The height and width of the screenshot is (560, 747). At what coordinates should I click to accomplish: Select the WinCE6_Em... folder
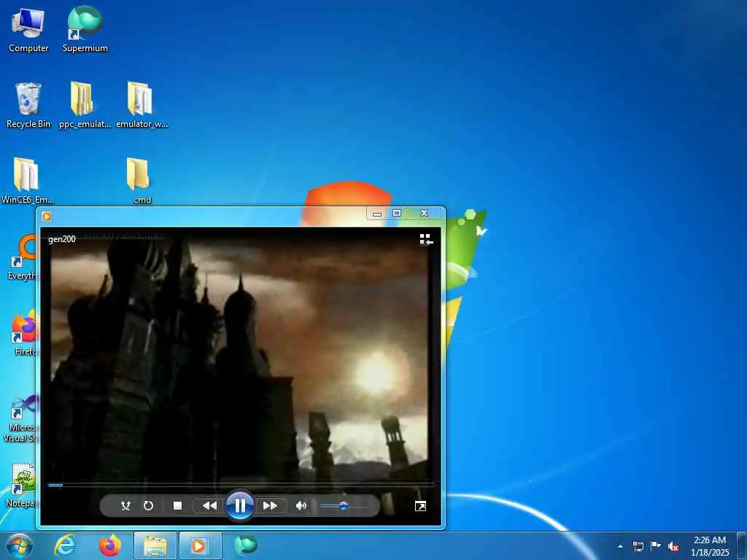coord(27,181)
